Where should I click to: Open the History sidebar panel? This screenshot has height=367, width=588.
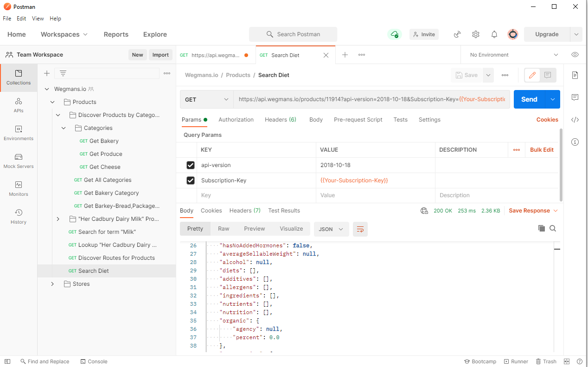pyautogui.click(x=19, y=217)
